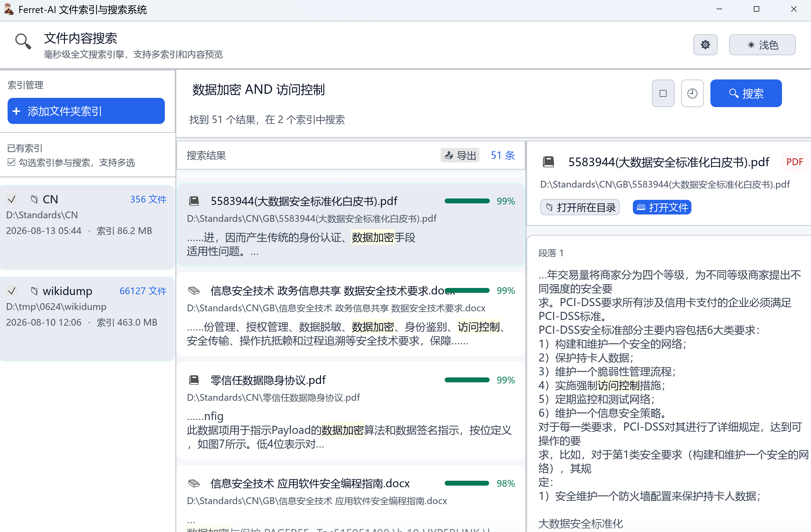This screenshot has width=811, height=532.
Task: Click docx icon of 政务信息共享 result
Action: point(194,290)
